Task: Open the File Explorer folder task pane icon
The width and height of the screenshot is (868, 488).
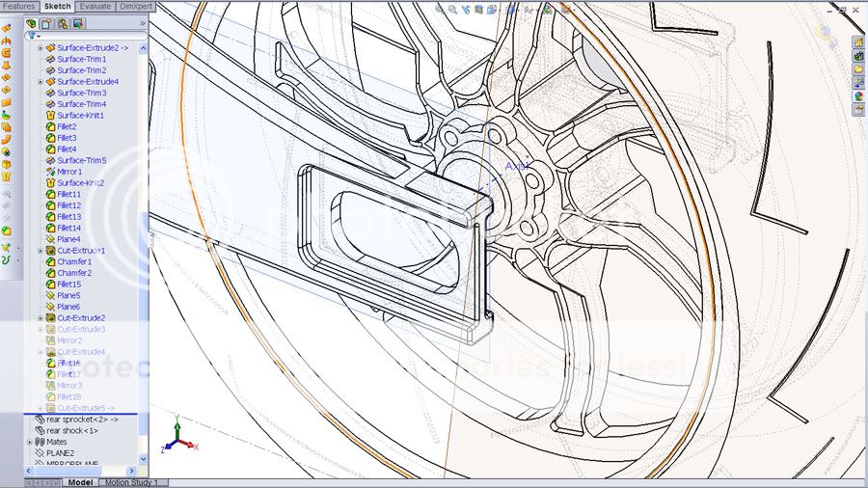Action: tap(858, 69)
